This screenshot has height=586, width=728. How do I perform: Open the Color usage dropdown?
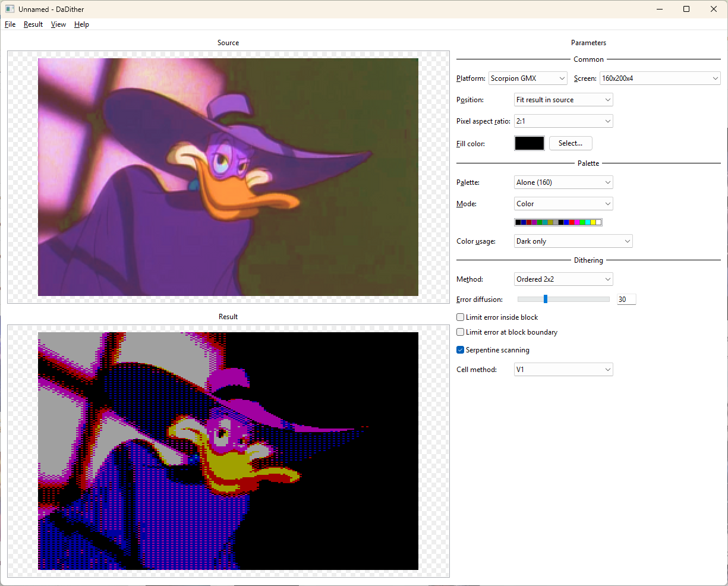(x=573, y=241)
